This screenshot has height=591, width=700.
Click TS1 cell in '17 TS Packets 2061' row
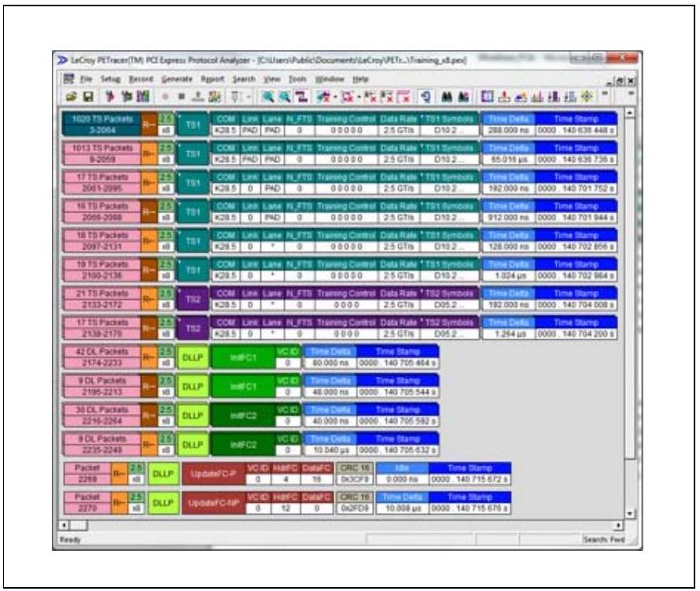point(193,183)
